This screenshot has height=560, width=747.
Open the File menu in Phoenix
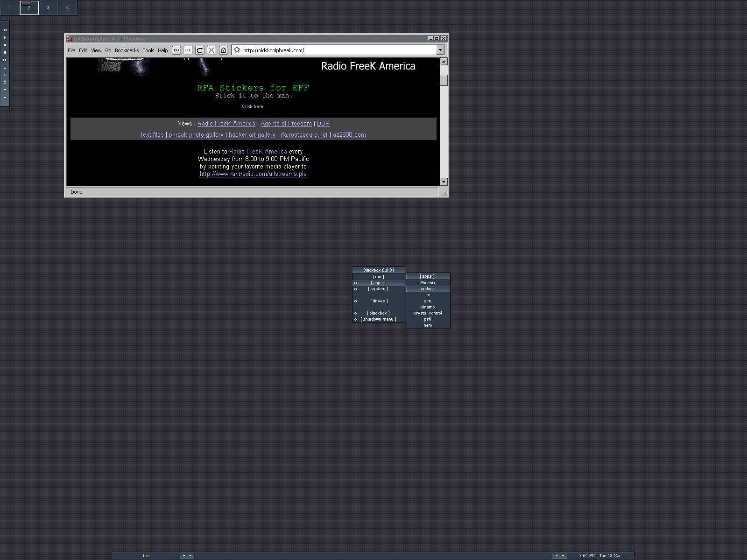click(71, 50)
